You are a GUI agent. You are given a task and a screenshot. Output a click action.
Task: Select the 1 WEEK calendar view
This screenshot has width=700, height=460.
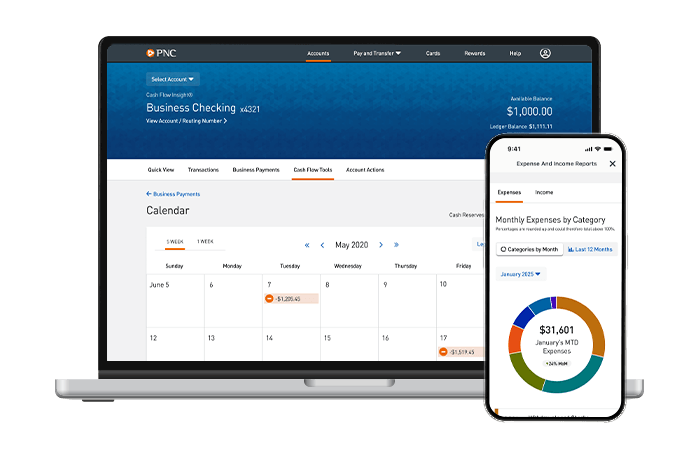[205, 242]
